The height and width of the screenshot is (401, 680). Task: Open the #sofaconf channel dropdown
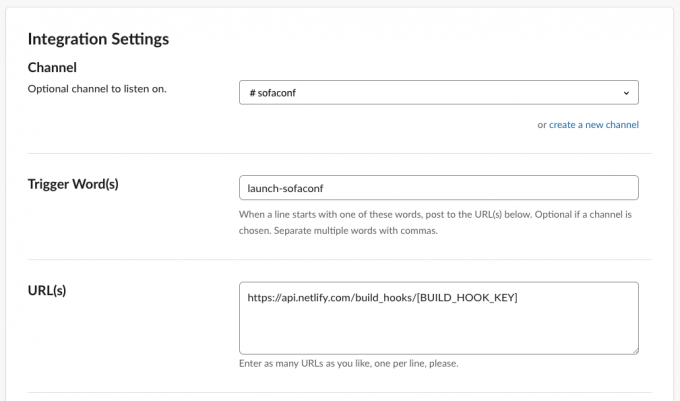tap(438, 92)
